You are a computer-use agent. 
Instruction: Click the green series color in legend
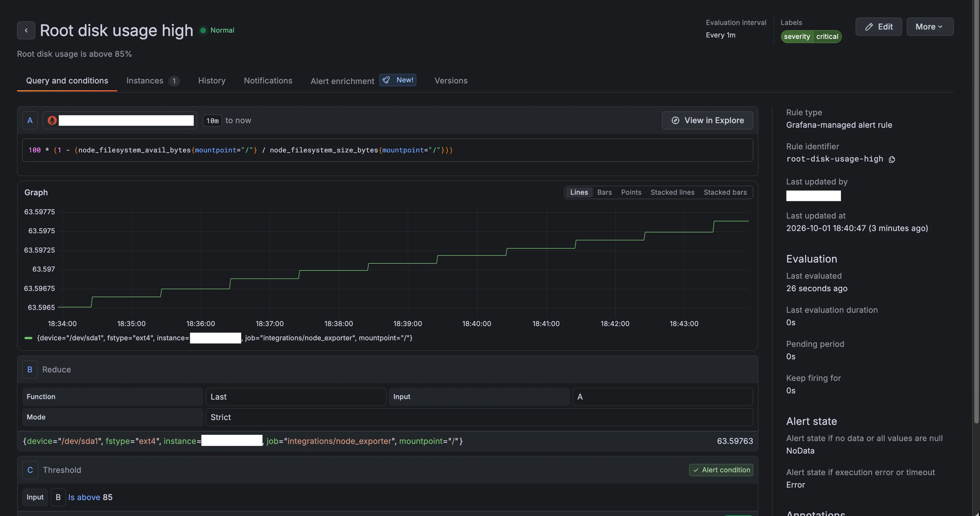click(28, 338)
